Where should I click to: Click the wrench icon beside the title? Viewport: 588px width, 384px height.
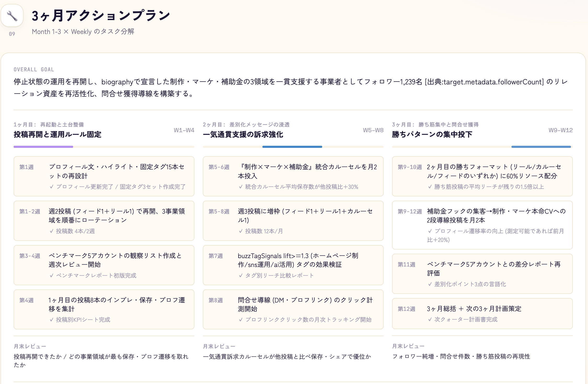(12, 16)
